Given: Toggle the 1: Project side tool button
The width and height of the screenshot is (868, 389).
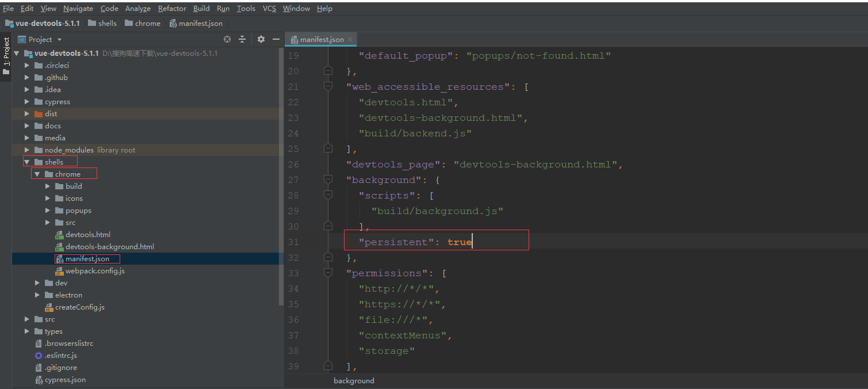Looking at the screenshot, I should [6, 56].
